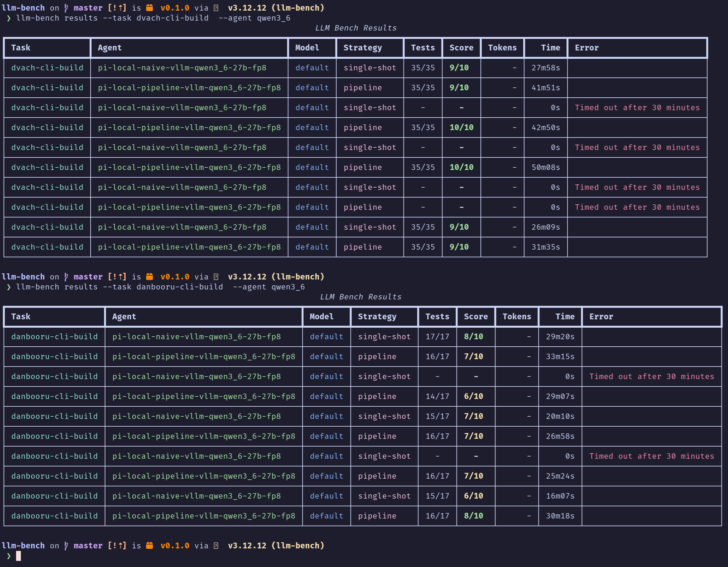728x567 pixels.
Task: Click the '15/17' tests value in the 20m10s row
Action: point(437,416)
